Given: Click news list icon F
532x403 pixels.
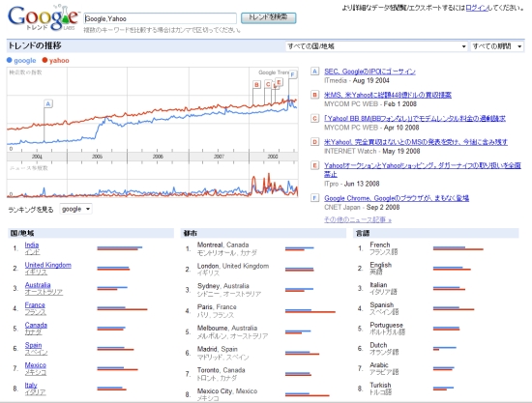Looking at the screenshot, I should (314, 198).
